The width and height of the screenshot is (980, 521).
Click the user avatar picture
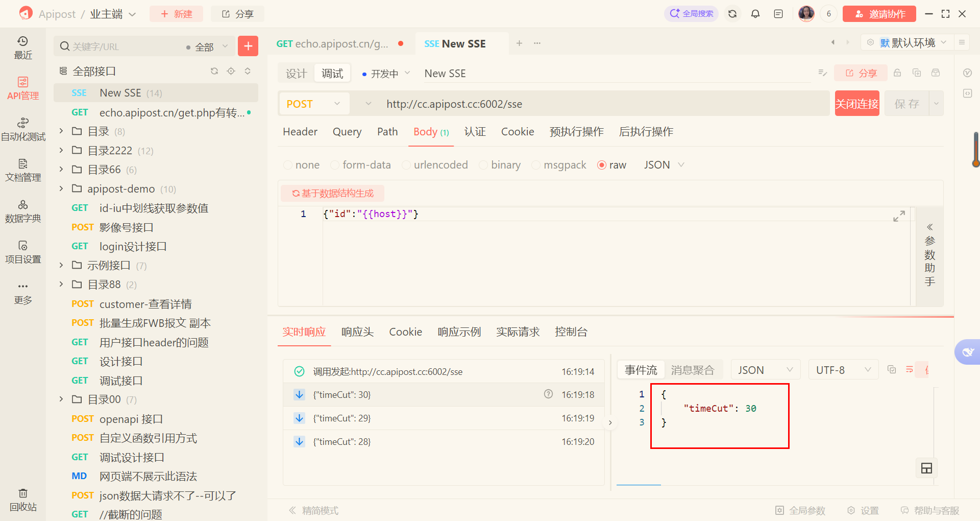806,14
